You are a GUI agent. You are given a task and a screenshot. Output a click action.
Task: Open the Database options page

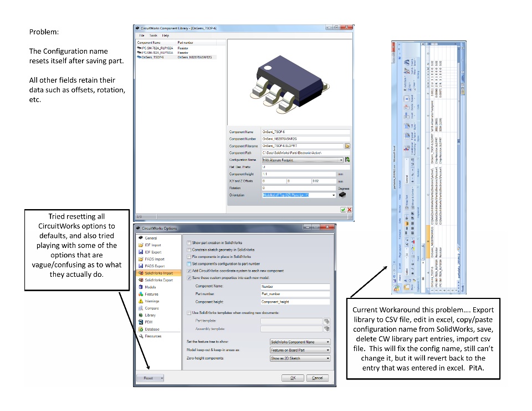(x=152, y=329)
